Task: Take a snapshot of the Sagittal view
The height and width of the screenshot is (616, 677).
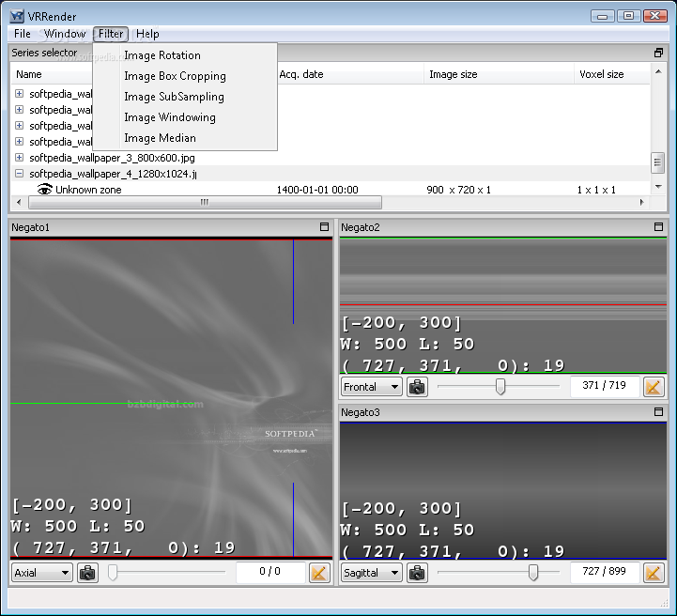Action: coord(417,573)
